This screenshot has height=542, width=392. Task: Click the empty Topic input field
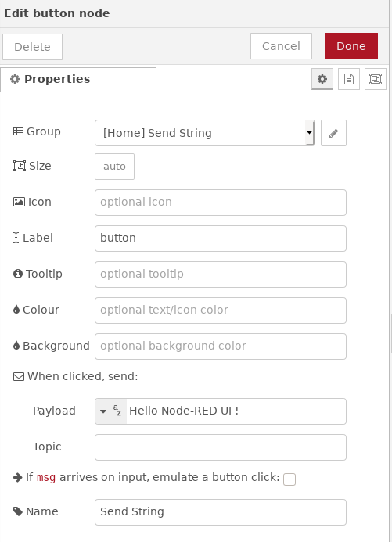point(221,447)
